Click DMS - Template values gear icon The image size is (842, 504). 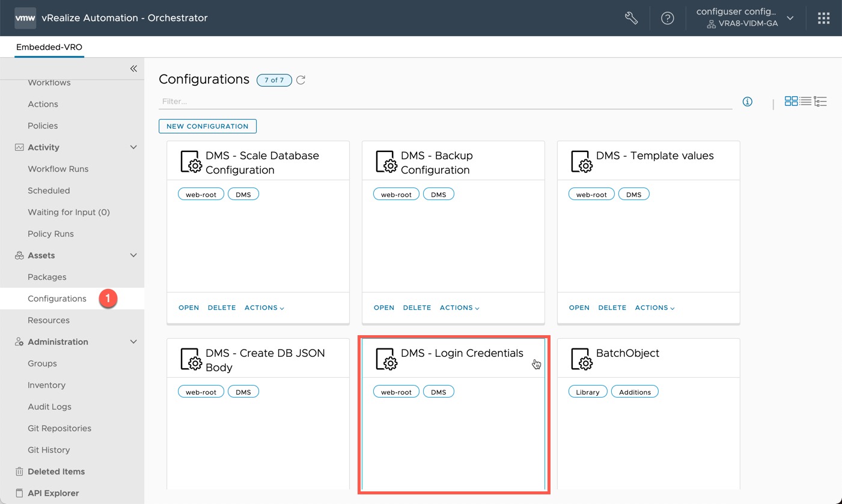tap(582, 162)
